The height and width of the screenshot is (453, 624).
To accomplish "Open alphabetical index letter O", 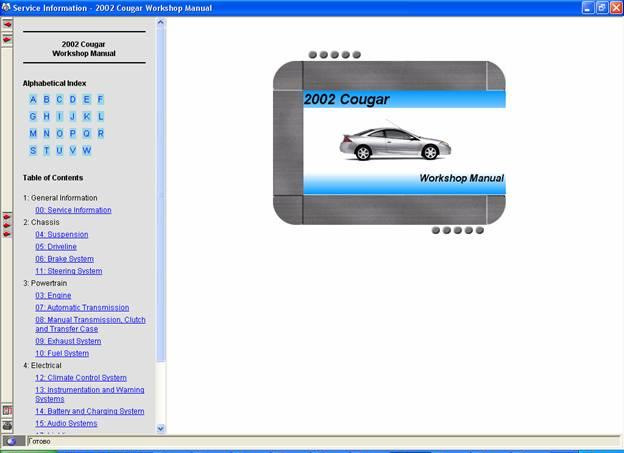I will [60, 133].
